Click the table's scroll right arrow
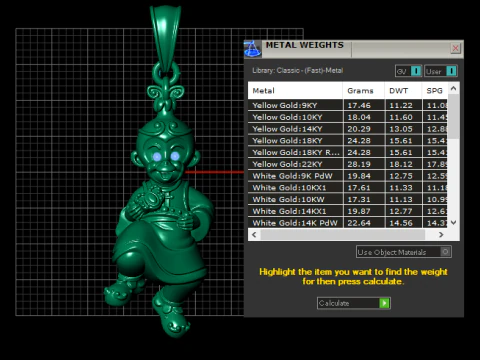The height and width of the screenshot is (360, 480). [x=441, y=235]
